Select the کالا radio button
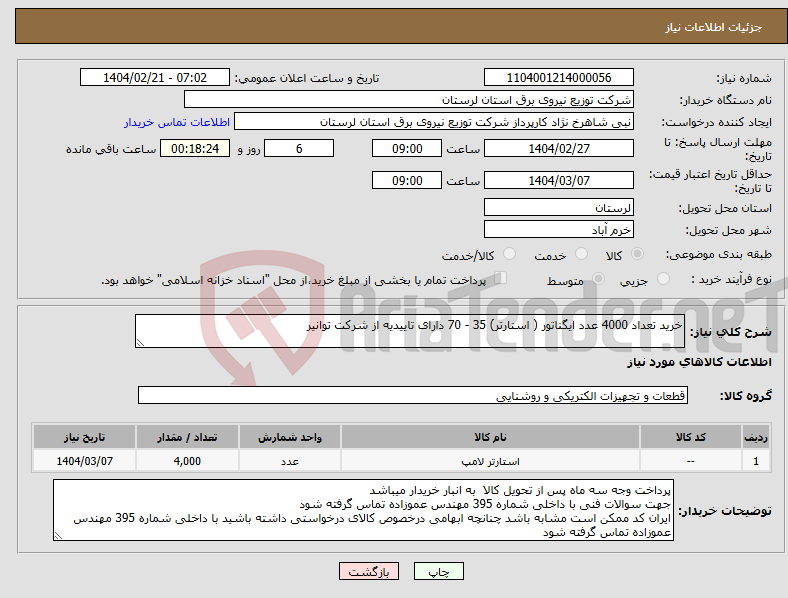Viewport: 788px width, 598px height. pos(637,254)
